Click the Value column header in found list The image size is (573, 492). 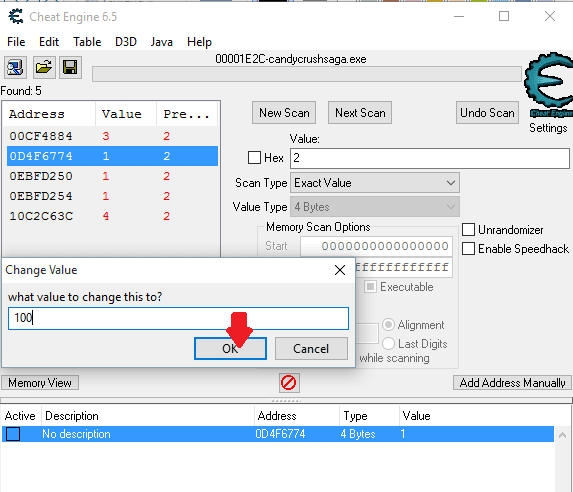point(126,114)
